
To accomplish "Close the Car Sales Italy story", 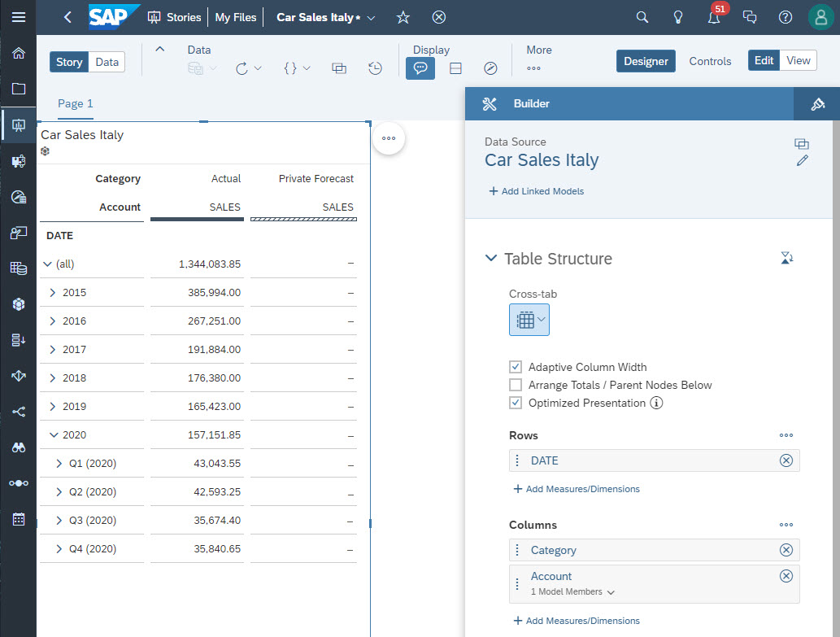I will 439,18.
